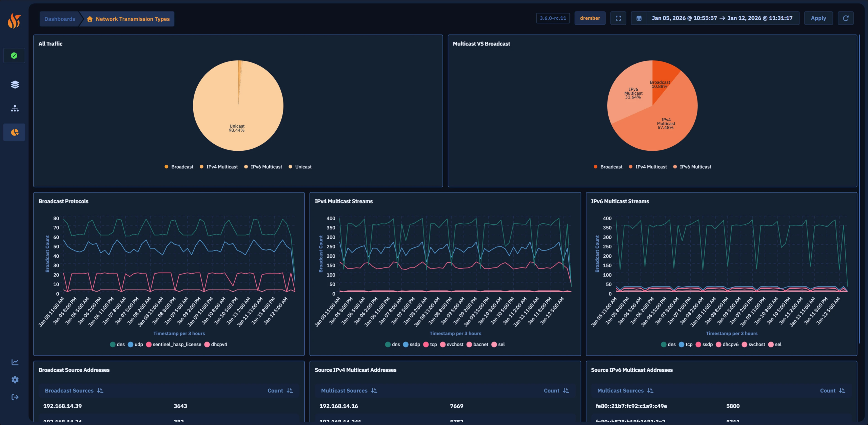
Task: Toggle fullscreen mode button
Action: (618, 18)
